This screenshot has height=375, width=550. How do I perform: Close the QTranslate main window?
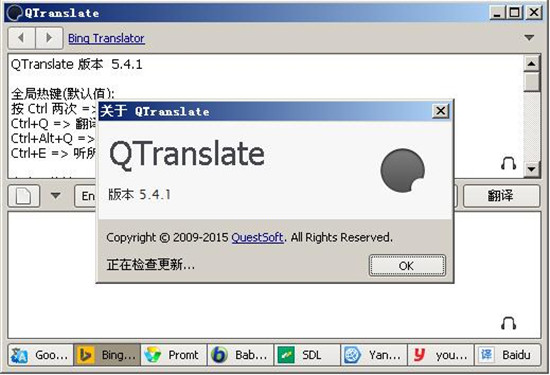(x=534, y=13)
